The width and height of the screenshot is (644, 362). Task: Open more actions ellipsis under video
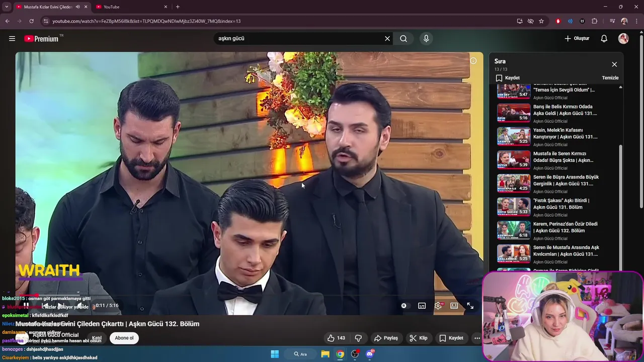point(477,338)
